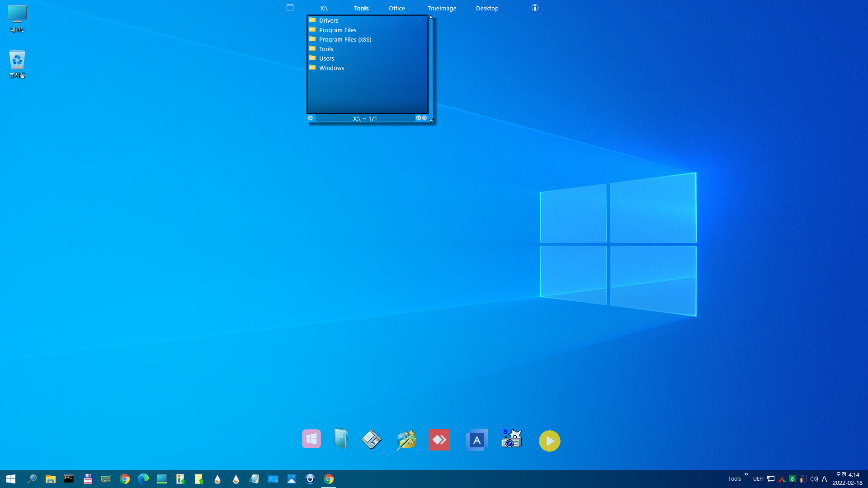
Task: Open the TrueImage menu in top bar
Action: [x=442, y=8]
